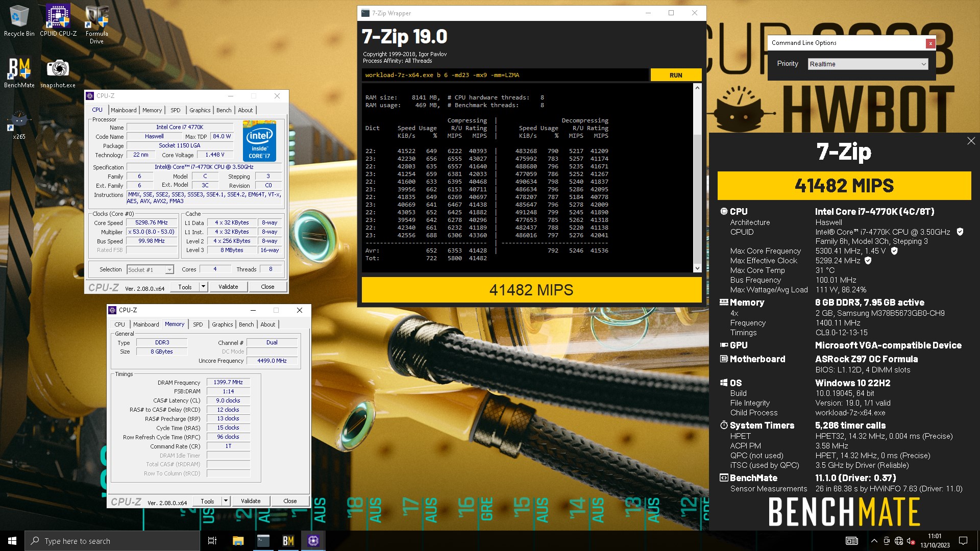
Task: Click Validate in upper CPU-Z window
Action: [x=228, y=287]
